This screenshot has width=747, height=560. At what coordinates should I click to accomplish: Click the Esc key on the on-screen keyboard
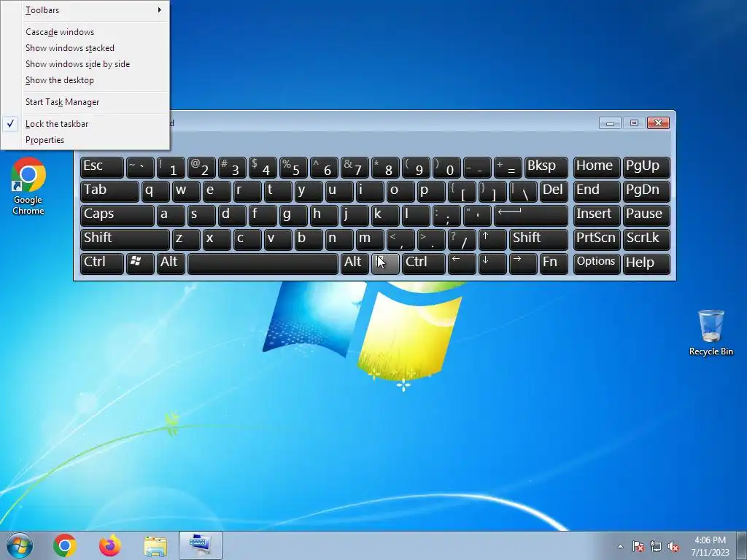(x=102, y=168)
